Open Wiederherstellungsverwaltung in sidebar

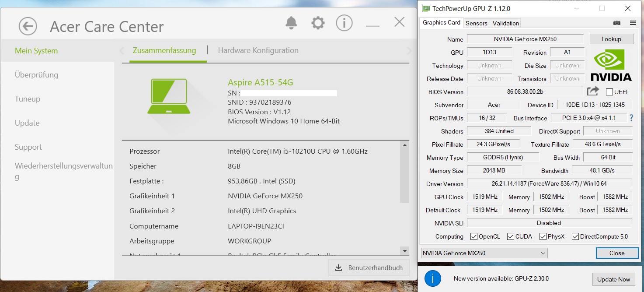pyautogui.click(x=64, y=171)
